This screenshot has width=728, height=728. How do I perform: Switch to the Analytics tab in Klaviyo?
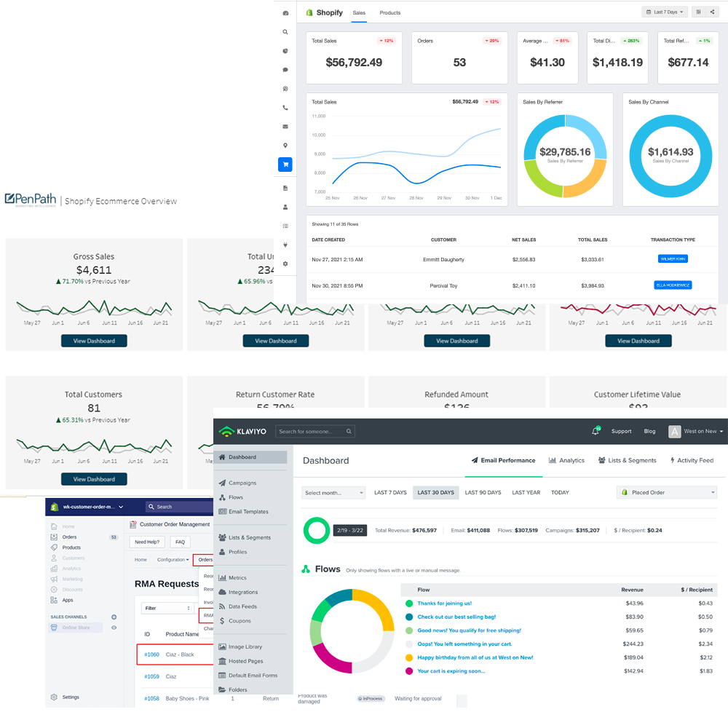tap(566, 460)
